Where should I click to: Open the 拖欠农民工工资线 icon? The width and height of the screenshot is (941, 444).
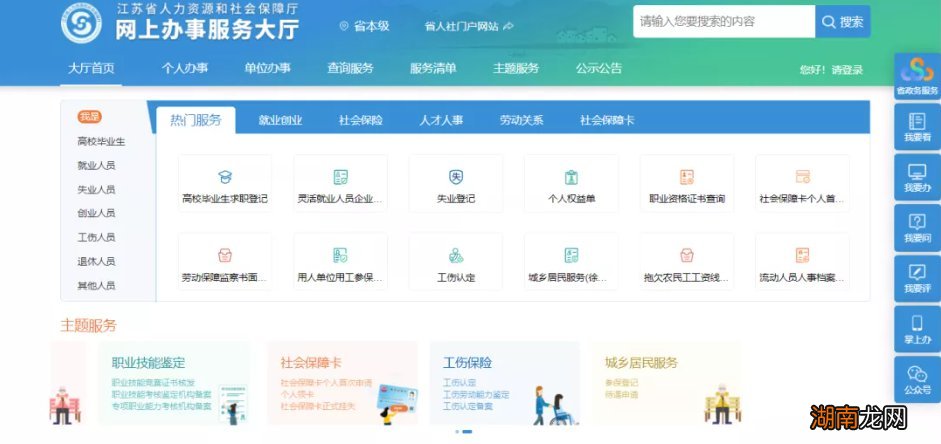coord(687,256)
